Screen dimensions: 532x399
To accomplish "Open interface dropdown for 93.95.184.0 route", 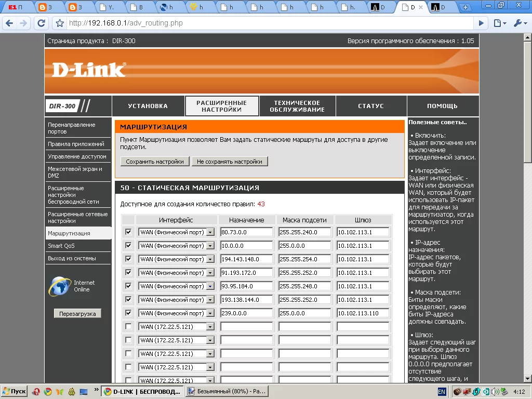I will click(177, 286).
